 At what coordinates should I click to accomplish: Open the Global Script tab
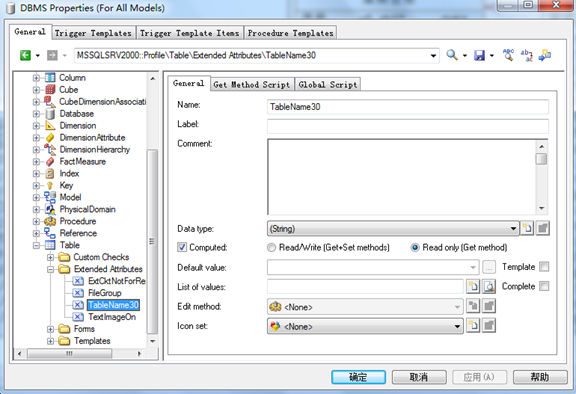pos(328,84)
